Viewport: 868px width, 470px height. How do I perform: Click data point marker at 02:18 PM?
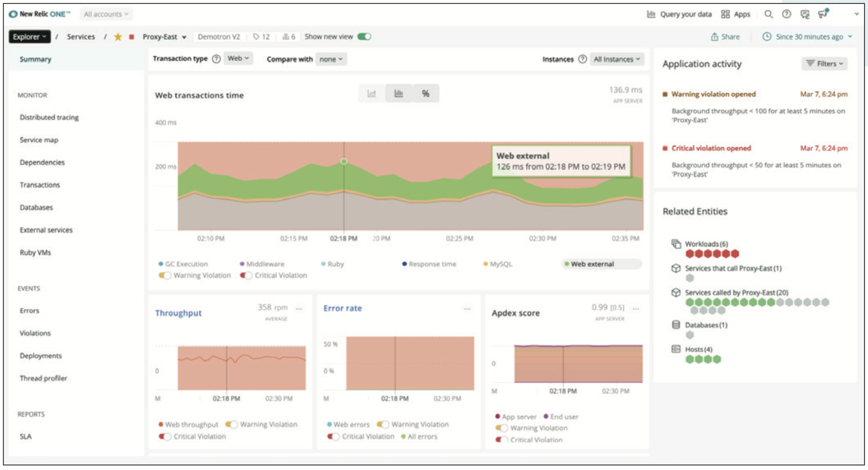click(x=344, y=161)
